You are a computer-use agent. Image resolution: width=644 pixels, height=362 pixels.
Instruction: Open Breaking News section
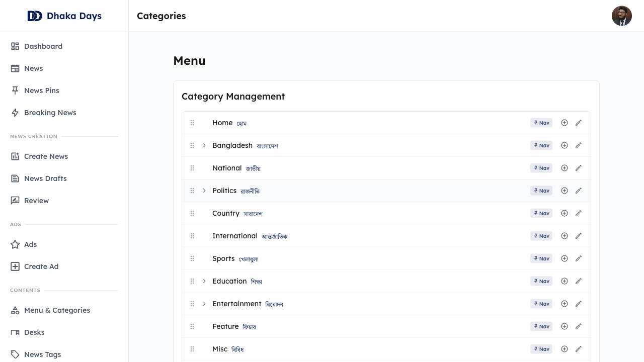coord(64,113)
